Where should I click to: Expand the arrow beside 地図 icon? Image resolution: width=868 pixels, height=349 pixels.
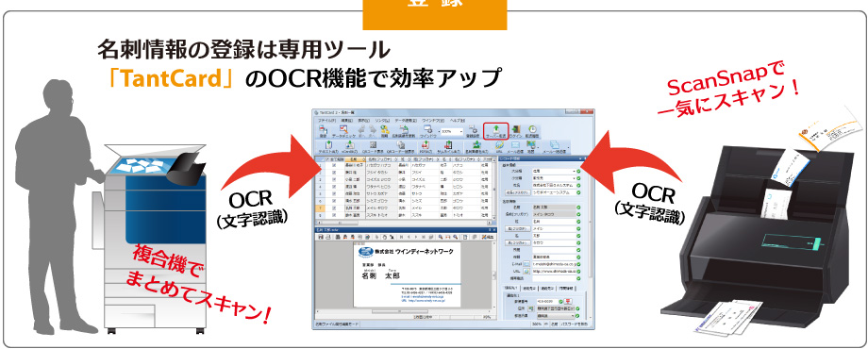point(538,147)
